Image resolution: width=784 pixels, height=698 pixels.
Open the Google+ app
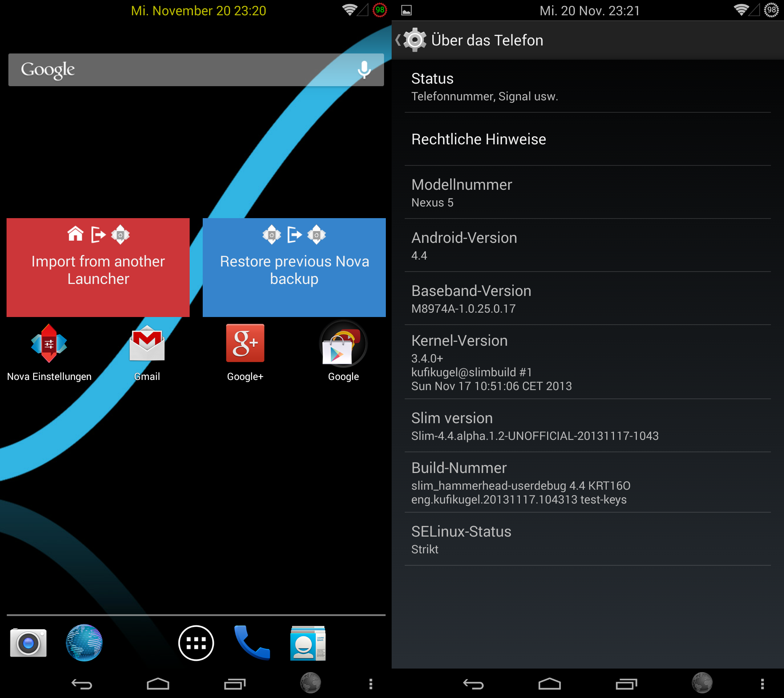[x=245, y=343]
